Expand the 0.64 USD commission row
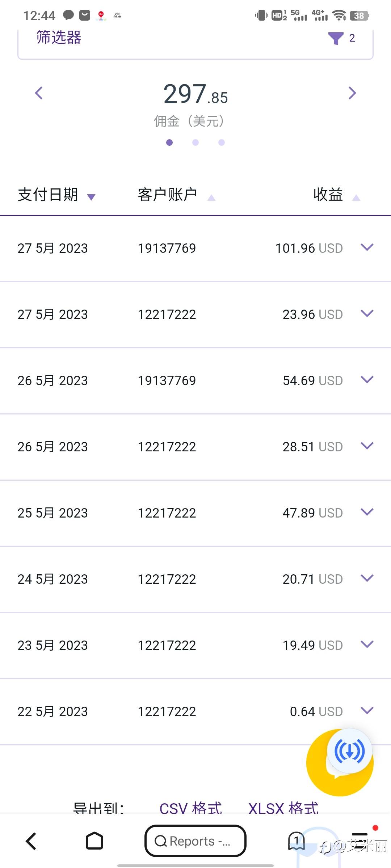The width and height of the screenshot is (391, 868). (367, 711)
